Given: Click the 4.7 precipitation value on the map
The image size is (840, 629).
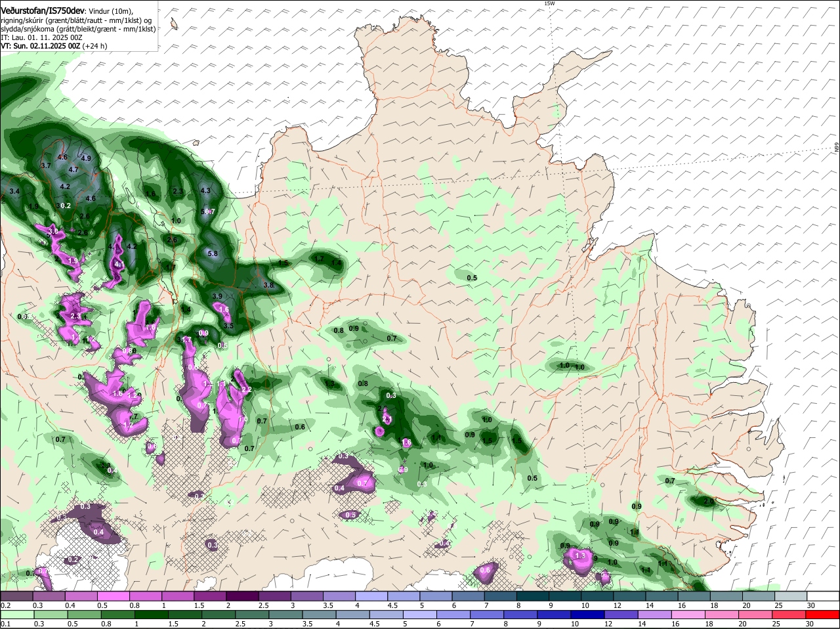Looking at the screenshot, I should 73,169.
